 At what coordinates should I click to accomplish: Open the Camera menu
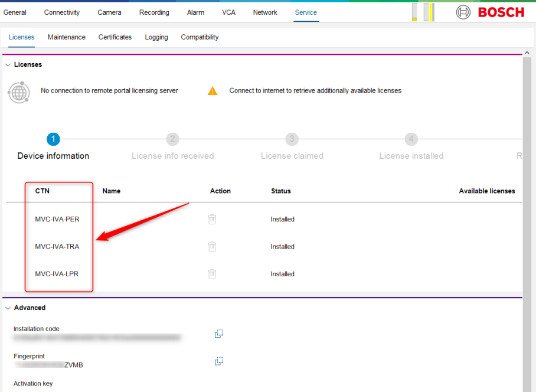coord(109,12)
